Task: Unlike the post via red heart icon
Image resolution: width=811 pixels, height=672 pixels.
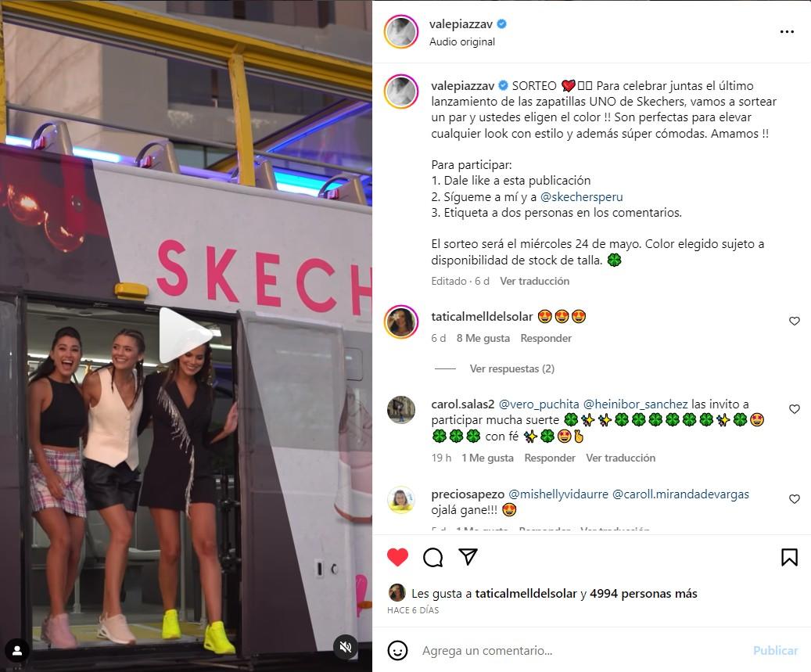Action: pos(397,557)
